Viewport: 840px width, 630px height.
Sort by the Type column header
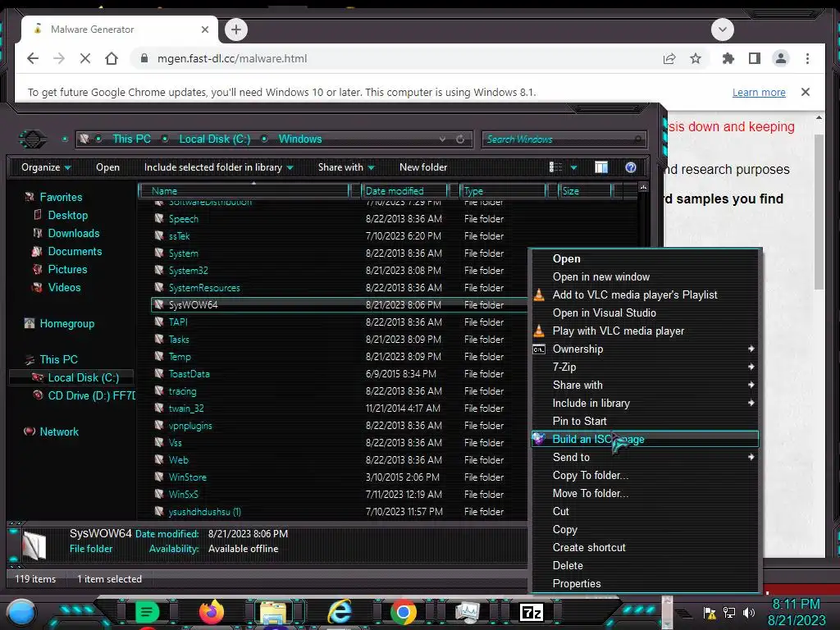503,190
